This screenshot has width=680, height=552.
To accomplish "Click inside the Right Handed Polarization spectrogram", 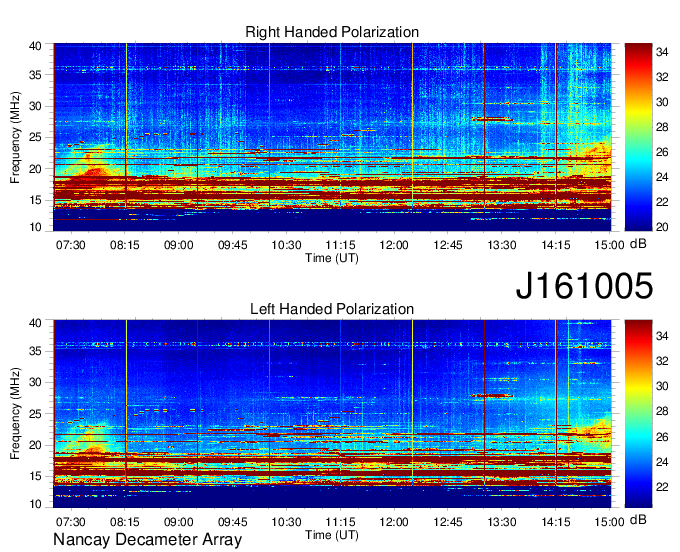I will coord(332,137).
